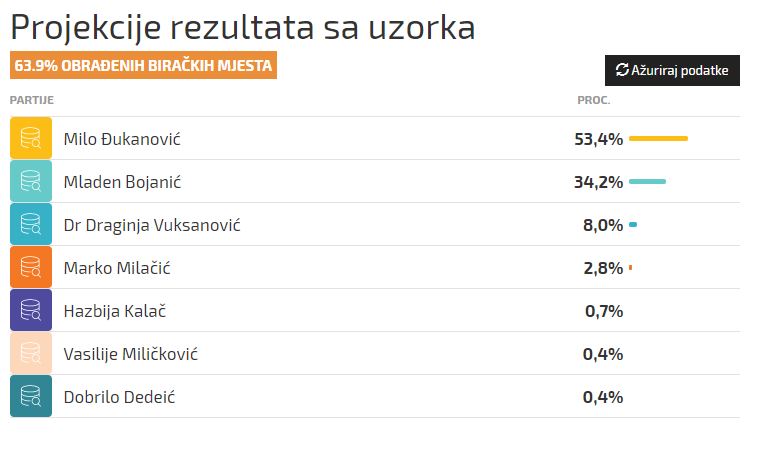Click the blue icon beside Dr Draginja Vuksanović
The image size is (765, 460).
(31, 224)
